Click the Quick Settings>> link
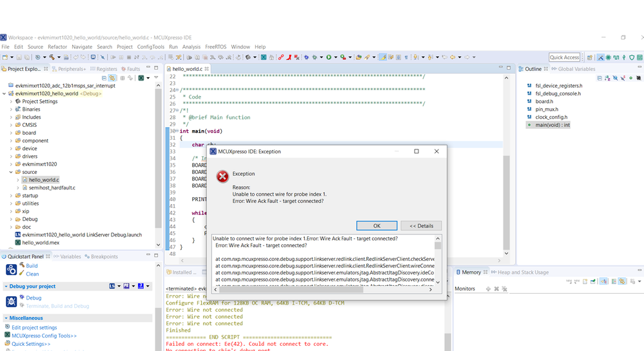This screenshot has width=644, height=351. click(31, 344)
